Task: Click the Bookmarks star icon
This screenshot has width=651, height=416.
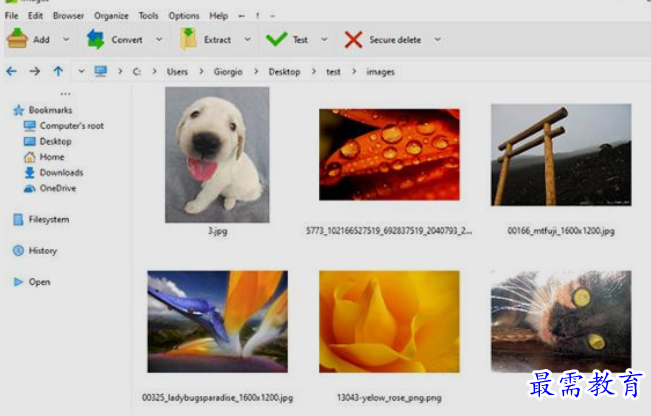Action: [x=19, y=110]
